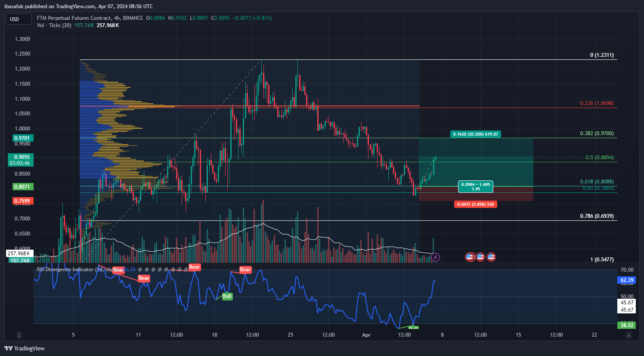Click the Fibonacci label 1 (0.5477)
Screen dimensions: 644x356
click(x=602, y=260)
